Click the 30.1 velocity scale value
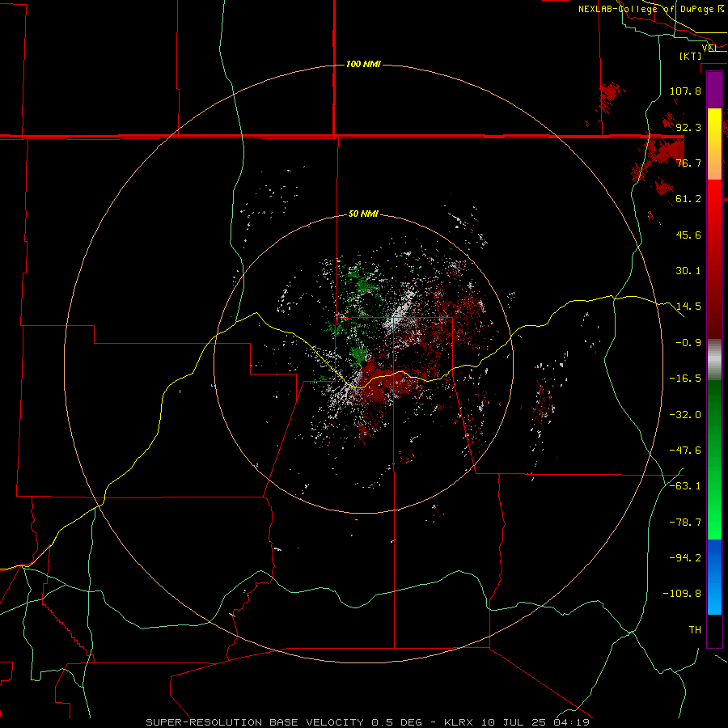 pos(688,271)
